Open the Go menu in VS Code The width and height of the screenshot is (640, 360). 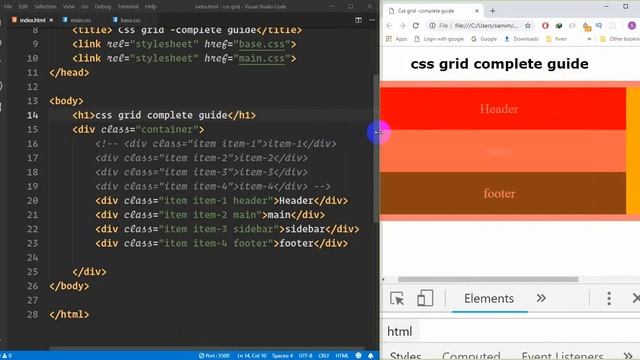84,7
